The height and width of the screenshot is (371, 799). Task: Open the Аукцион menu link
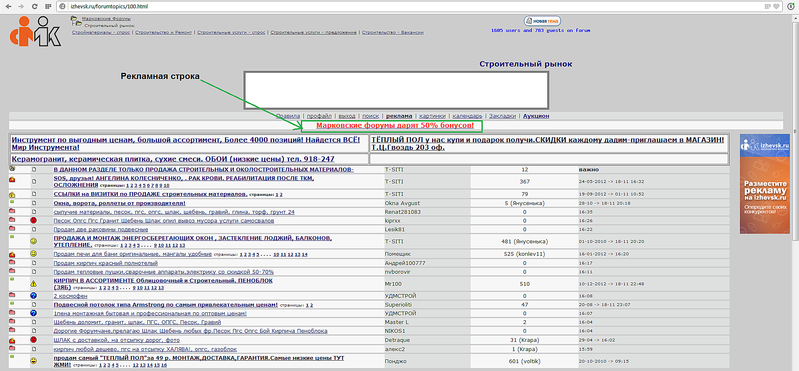point(536,116)
